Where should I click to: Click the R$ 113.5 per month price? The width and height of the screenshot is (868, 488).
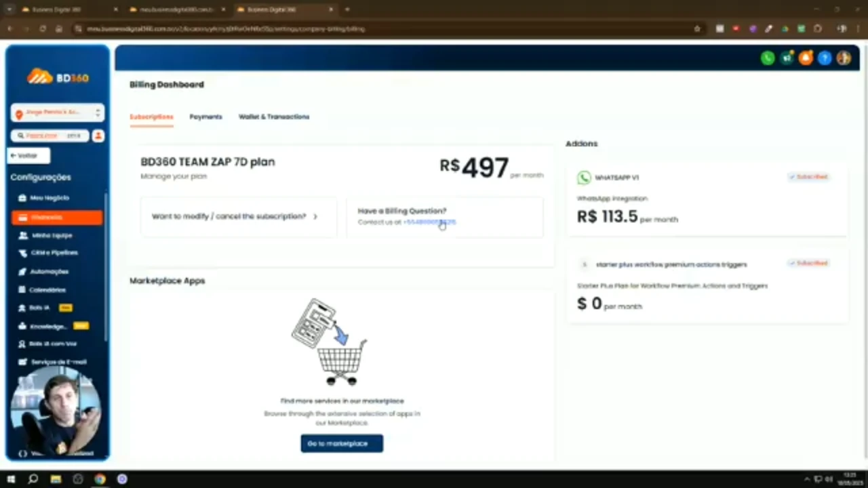click(x=627, y=217)
